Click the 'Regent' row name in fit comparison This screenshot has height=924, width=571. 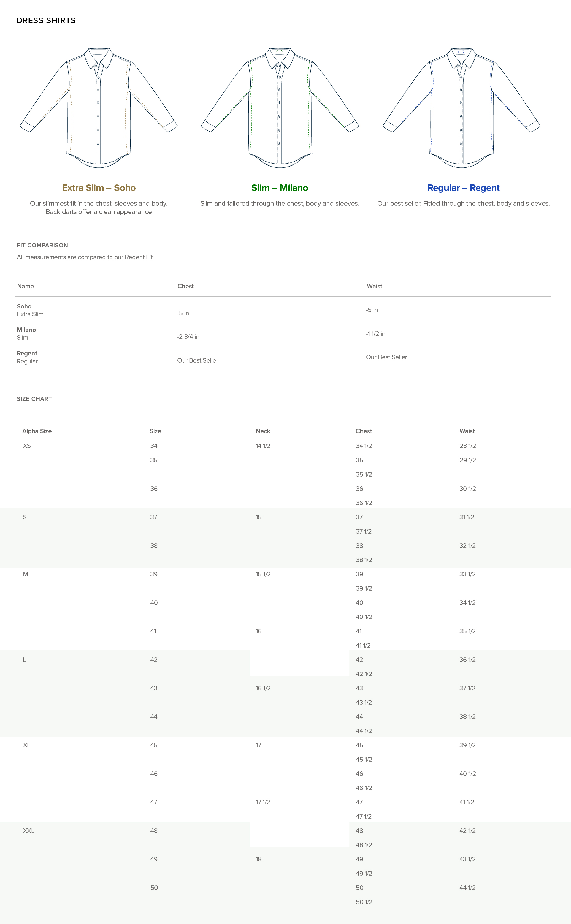[x=27, y=353]
